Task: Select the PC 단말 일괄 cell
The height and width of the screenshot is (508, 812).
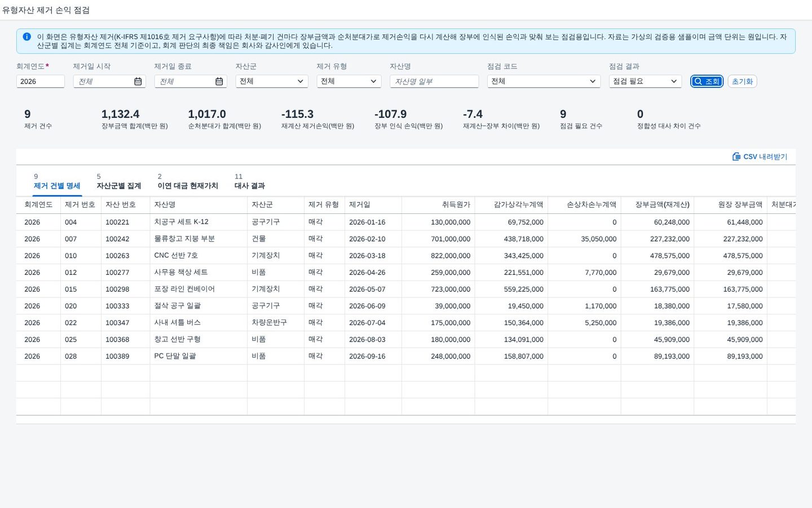Action: (198, 356)
